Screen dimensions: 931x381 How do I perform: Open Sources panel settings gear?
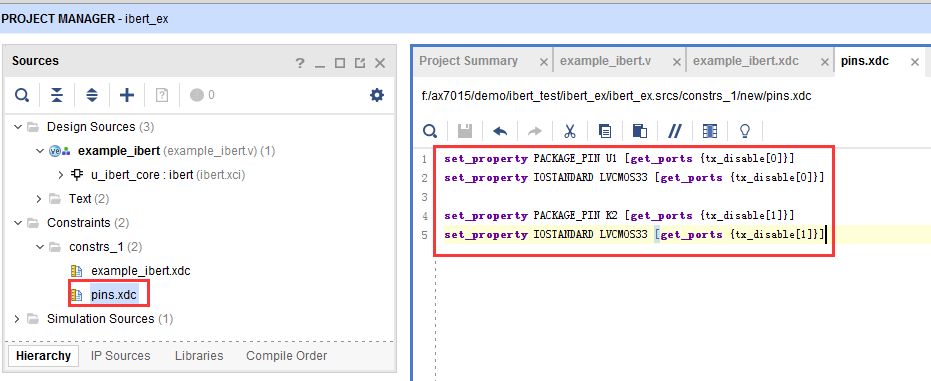pyautogui.click(x=377, y=95)
